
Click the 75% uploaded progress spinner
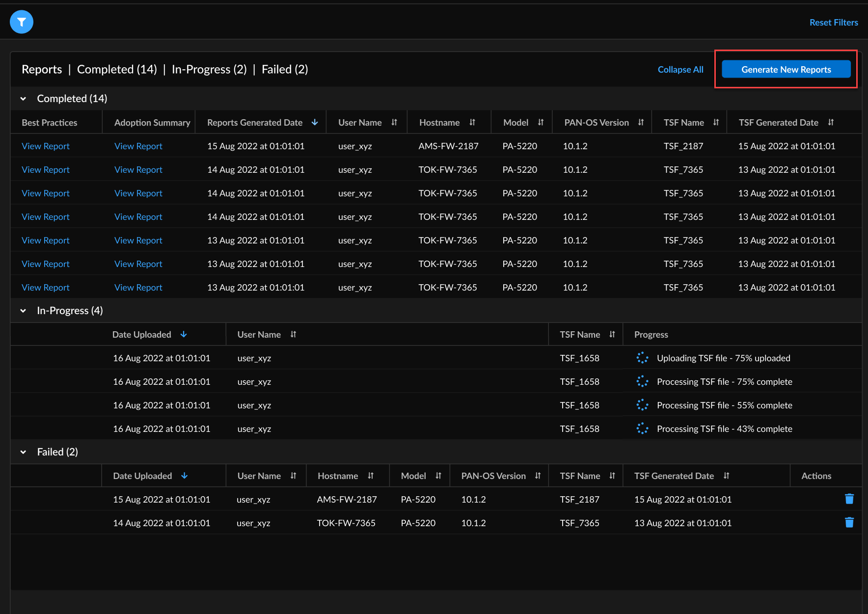click(x=642, y=358)
